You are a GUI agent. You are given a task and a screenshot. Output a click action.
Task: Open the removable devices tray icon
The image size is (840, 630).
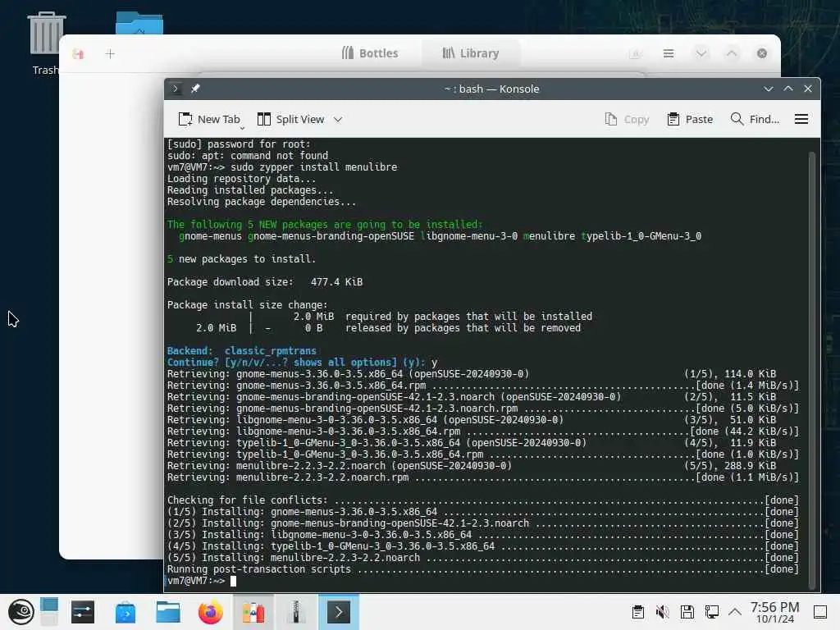687,612
